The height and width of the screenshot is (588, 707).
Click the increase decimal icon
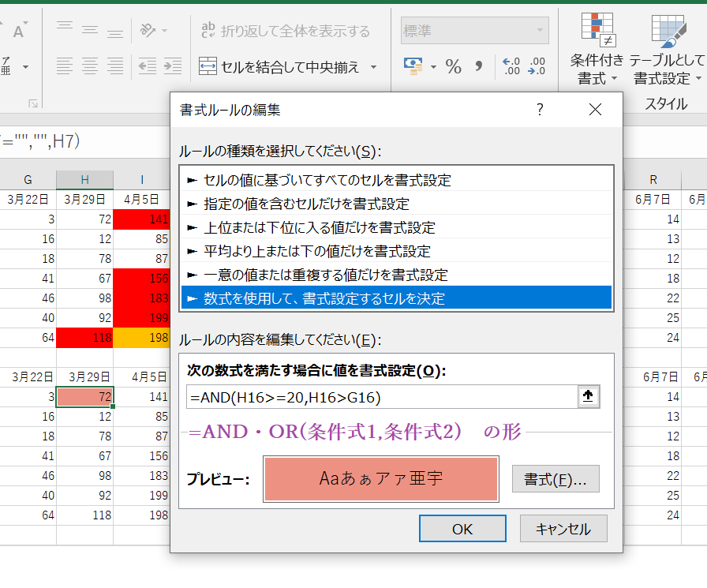(511, 66)
